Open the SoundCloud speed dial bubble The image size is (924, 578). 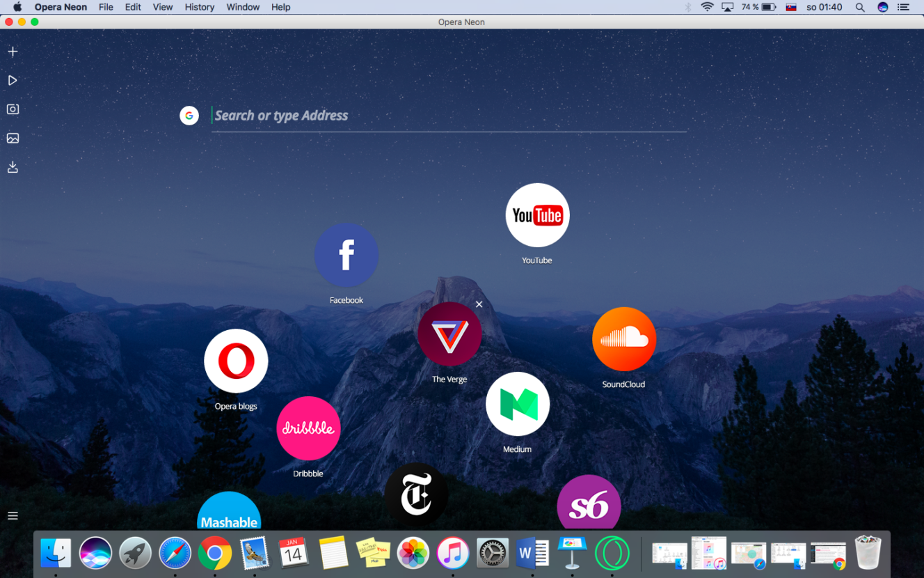click(624, 339)
